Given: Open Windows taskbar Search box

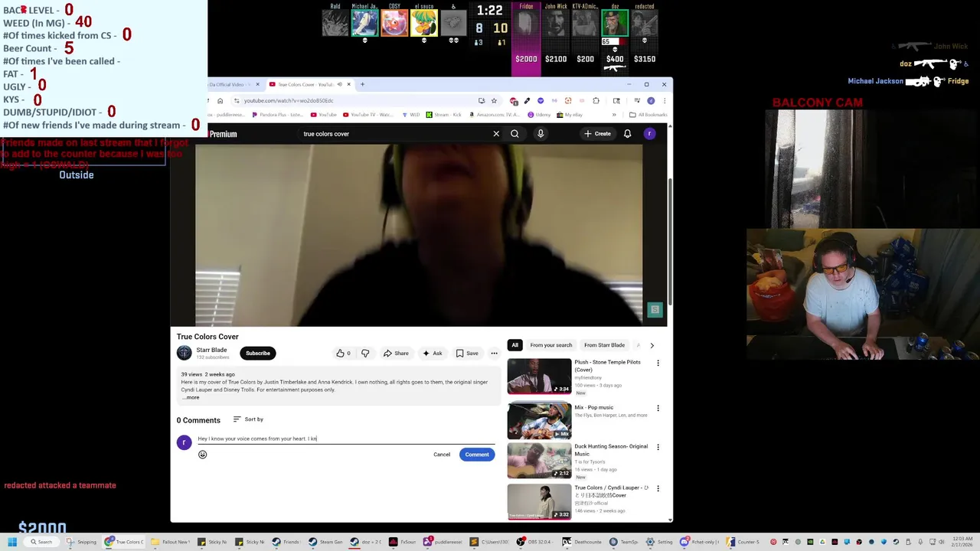Looking at the screenshot, I should tap(42, 542).
